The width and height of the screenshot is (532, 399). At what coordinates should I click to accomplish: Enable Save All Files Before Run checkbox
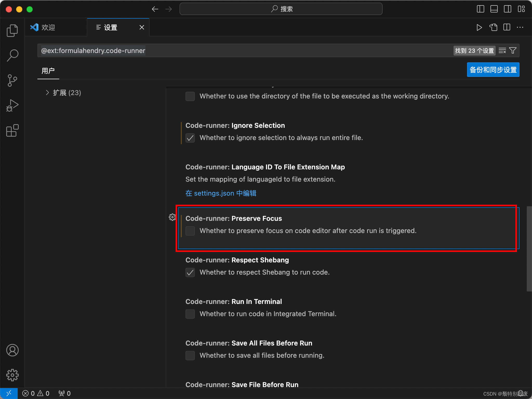(x=190, y=355)
